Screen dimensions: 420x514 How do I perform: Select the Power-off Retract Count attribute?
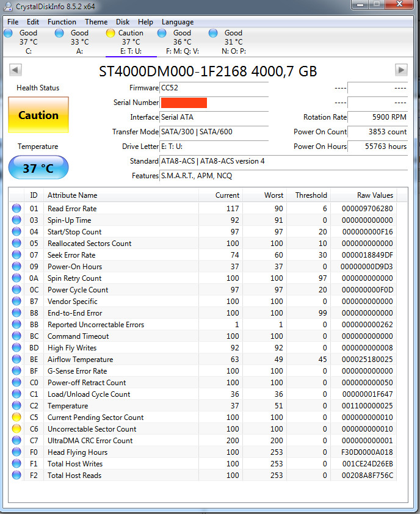(x=87, y=383)
